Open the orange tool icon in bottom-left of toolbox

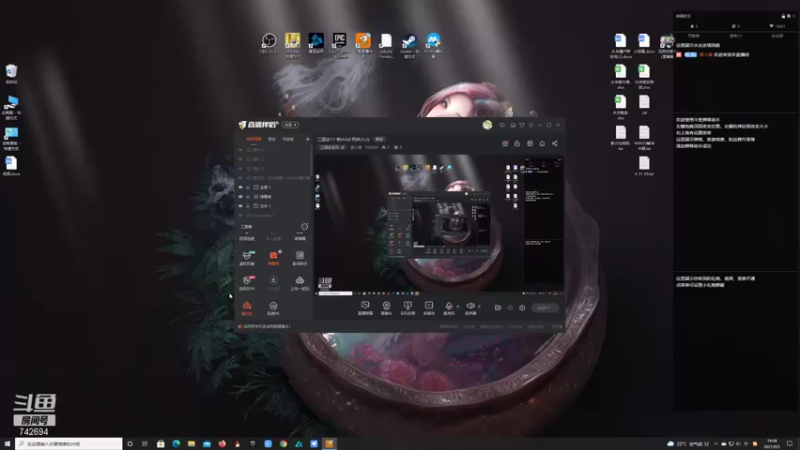pos(247,308)
